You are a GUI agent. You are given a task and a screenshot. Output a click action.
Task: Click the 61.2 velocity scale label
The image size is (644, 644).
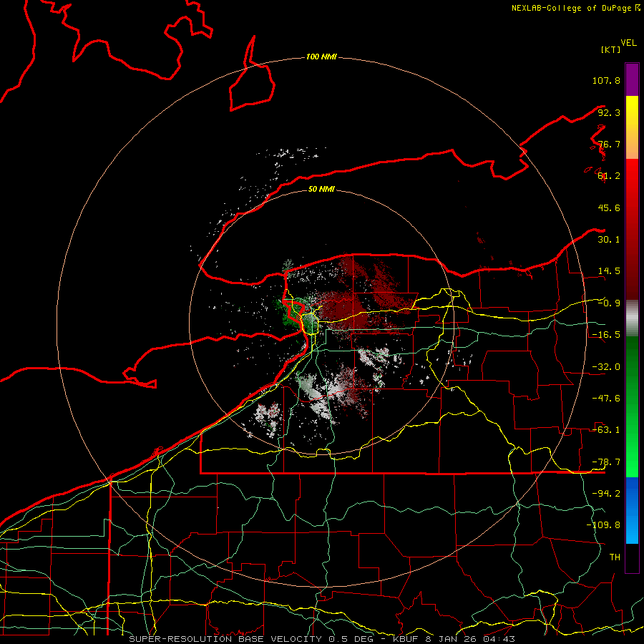[x=609, y=176]
